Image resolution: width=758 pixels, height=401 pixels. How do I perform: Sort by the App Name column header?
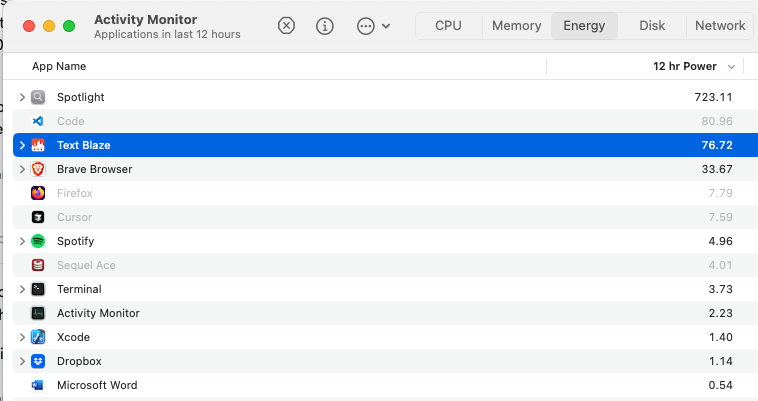coord(59,66)
